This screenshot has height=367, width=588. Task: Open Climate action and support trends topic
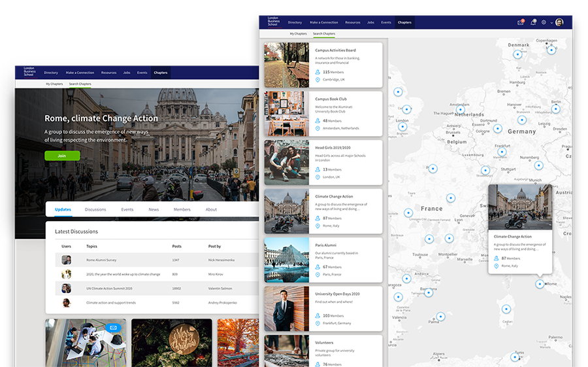111,303
